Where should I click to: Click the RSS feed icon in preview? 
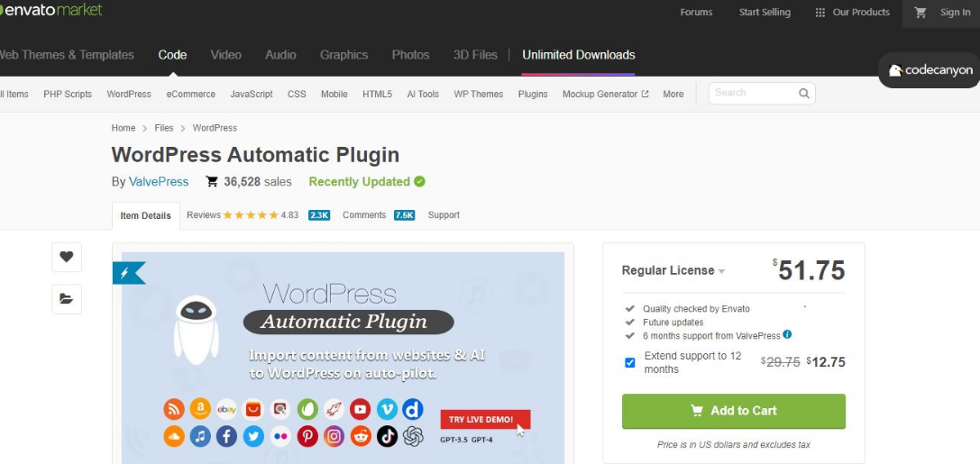pyautogui.click(x=174, y=410)
